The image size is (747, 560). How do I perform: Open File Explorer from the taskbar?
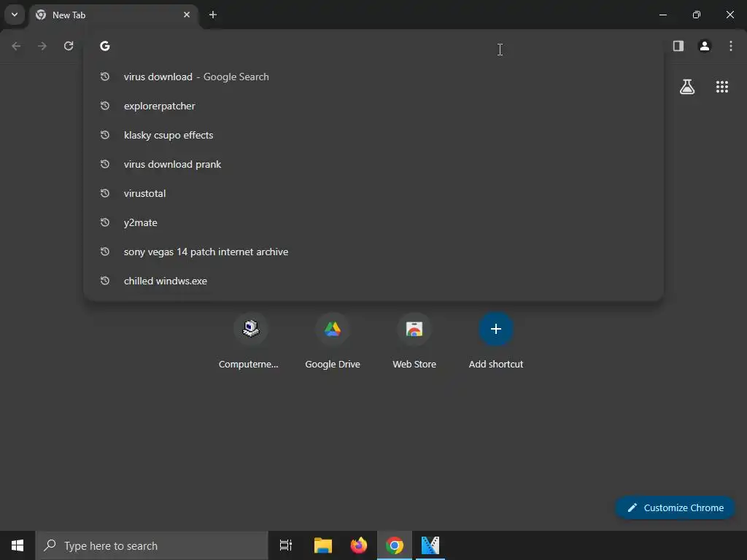click(323, 545)
